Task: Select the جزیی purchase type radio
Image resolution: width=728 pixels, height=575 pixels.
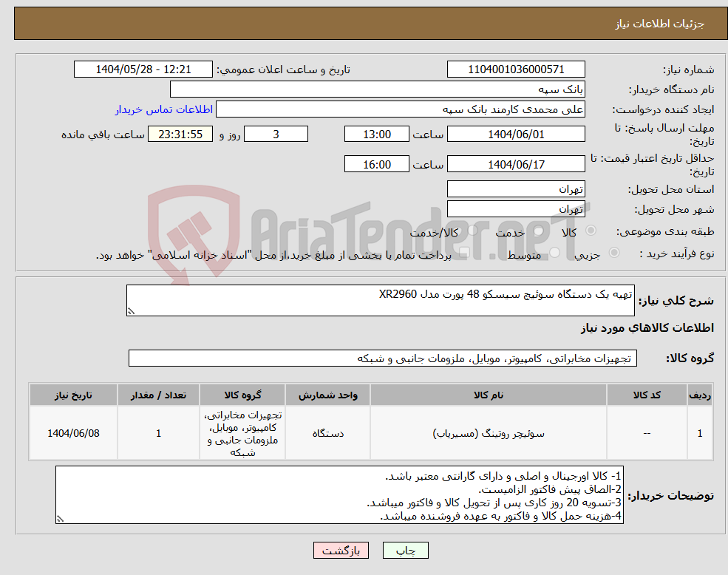Action: (613, 253)
